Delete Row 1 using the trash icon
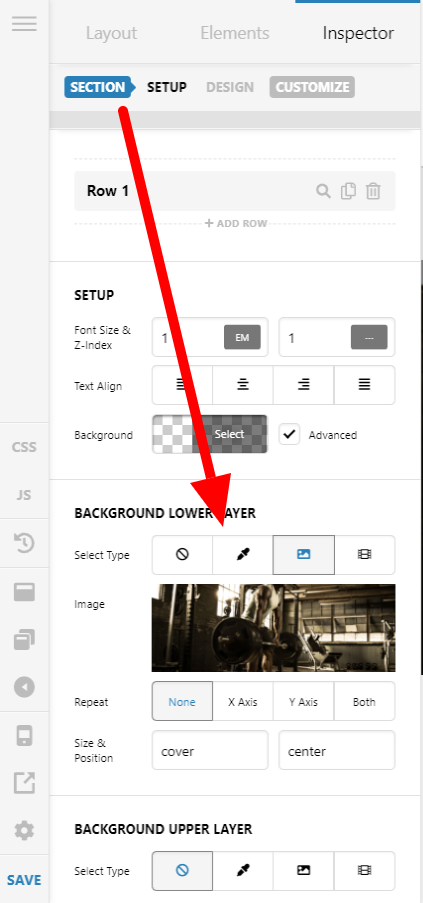 [x=373, y=191]
